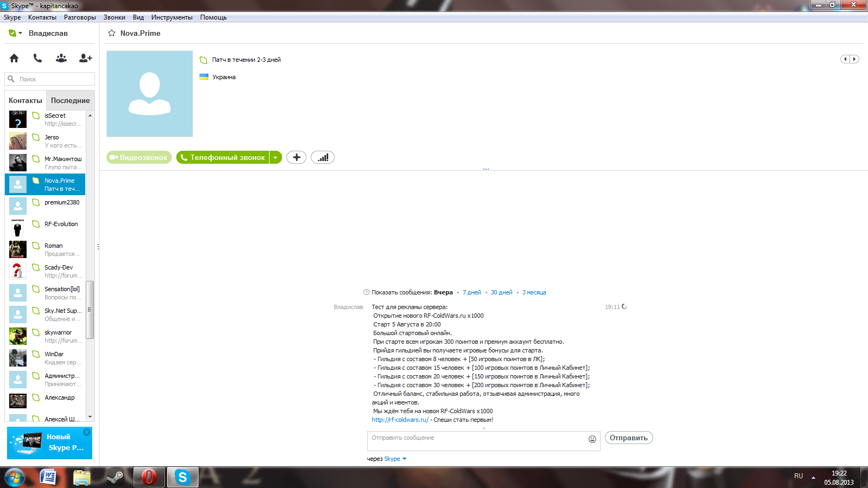Collapse the contact list sidebar splitter
The height and width of the screenshot is (488, 868).
[98, 247]
